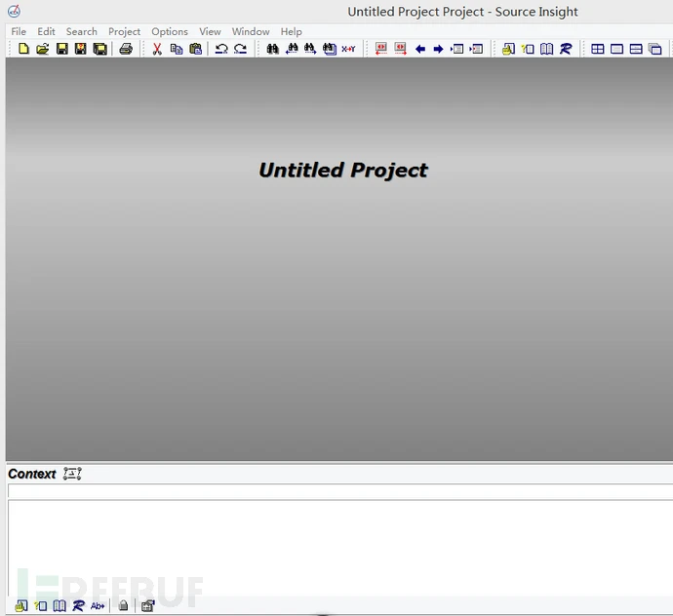Browse symbols with main toolbar question-mark icon

tap(528, 49)
